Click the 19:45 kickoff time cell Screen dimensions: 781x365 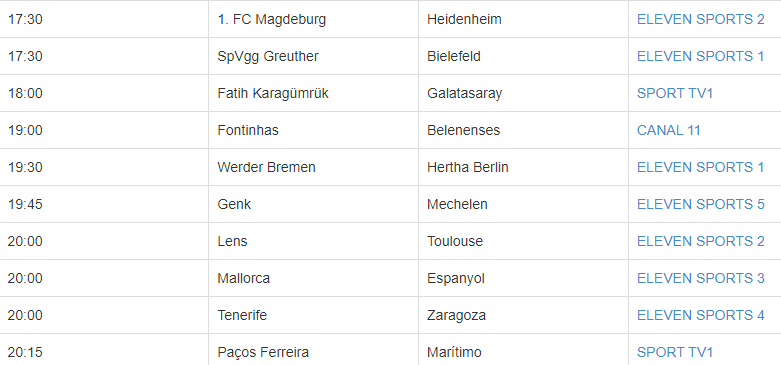coord(104,204)
